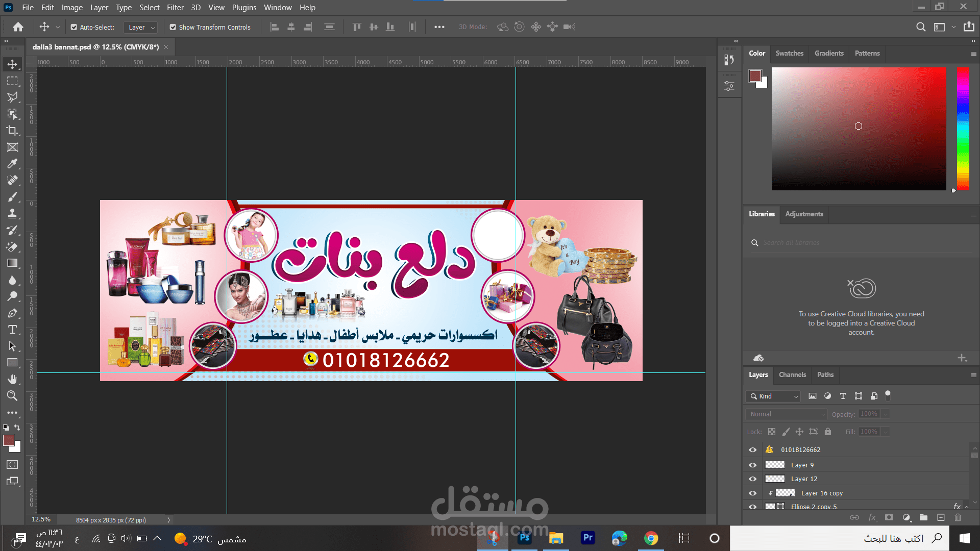Select the Crop tool
980x551 pixels.
point(13,131)
